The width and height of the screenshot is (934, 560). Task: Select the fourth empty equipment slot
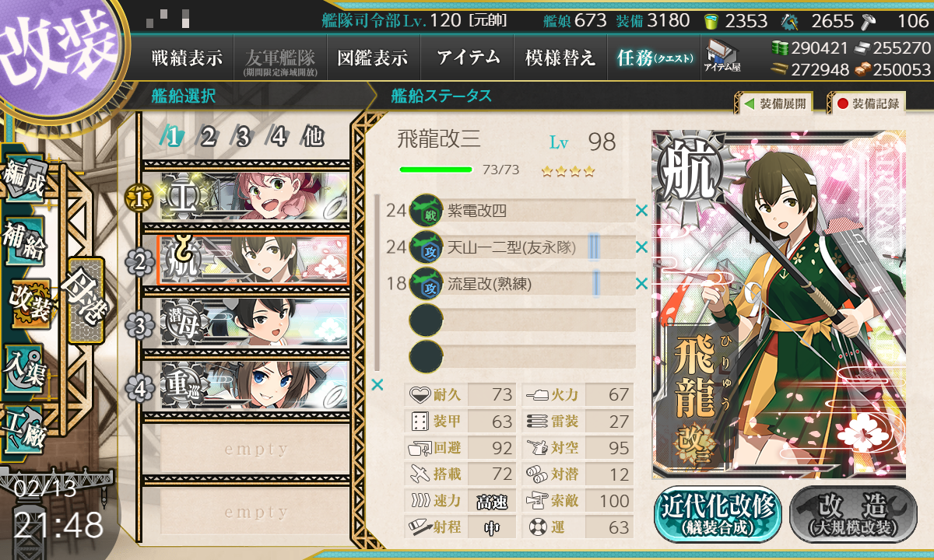pos(522,320)
